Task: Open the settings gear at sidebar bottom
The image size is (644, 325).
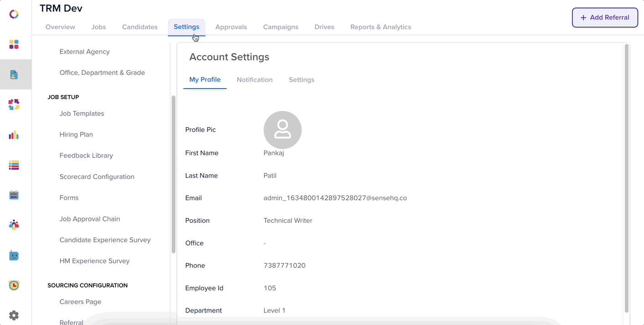Action: (x=14, y=315)
